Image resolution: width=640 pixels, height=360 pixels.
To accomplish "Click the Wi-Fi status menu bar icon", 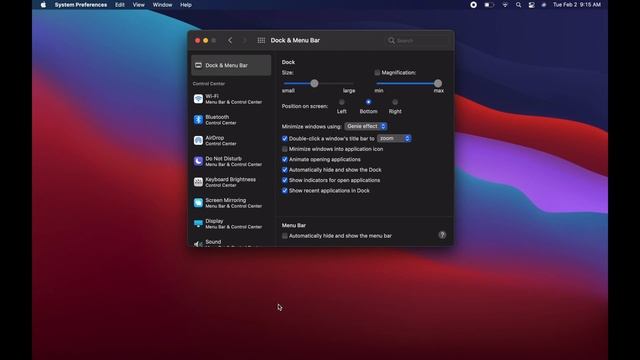I will tap(505, 5).
